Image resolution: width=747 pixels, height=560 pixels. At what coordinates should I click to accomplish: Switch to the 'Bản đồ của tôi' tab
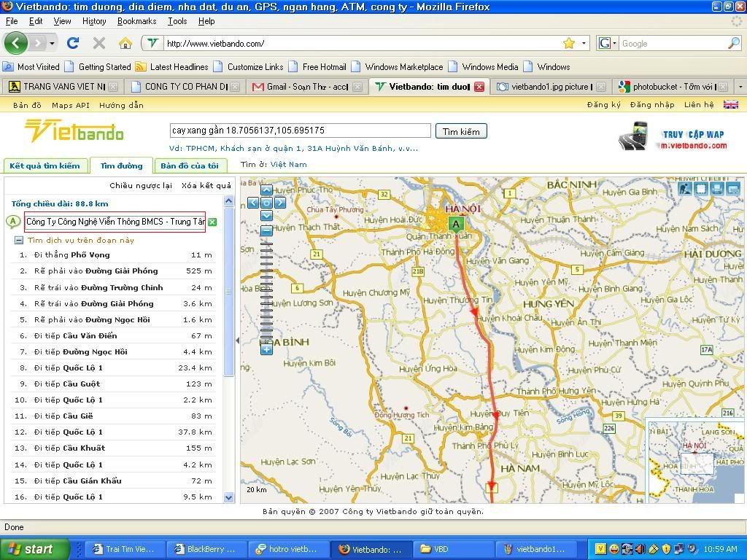190,166
